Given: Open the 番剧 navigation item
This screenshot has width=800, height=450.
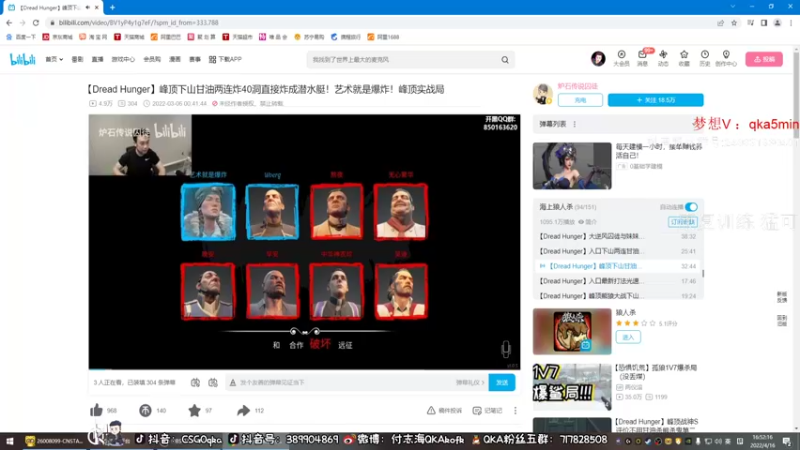Looking at the screenshot, I should coord(77,59).
